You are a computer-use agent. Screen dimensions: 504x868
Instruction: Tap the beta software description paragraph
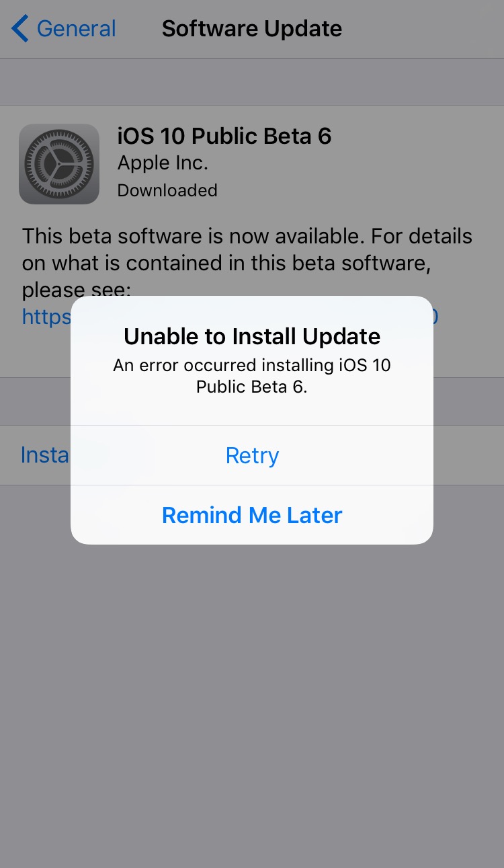click(x=247, y=263)
